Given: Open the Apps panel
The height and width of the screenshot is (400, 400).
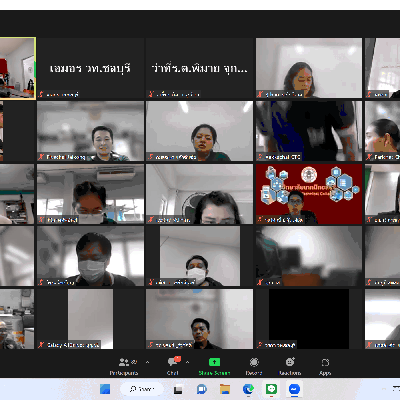Looking at the screenshot, I should (x=325, y=366).
